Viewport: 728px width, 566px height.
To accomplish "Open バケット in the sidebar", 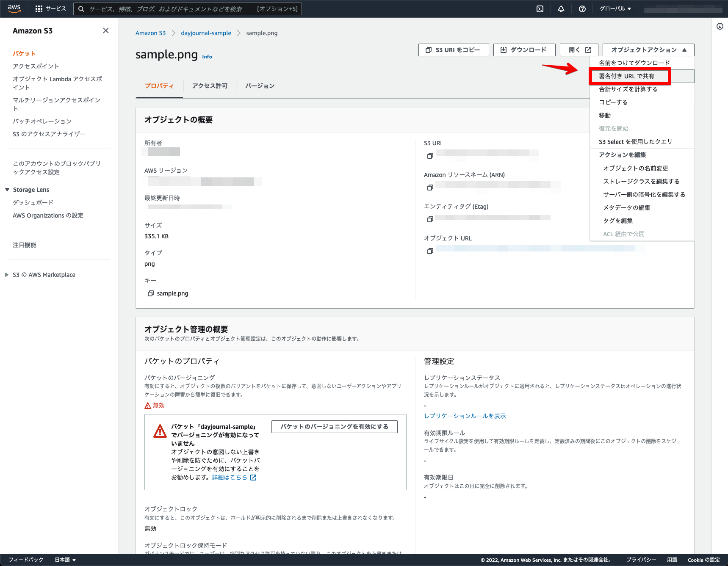I will (24, 54).
